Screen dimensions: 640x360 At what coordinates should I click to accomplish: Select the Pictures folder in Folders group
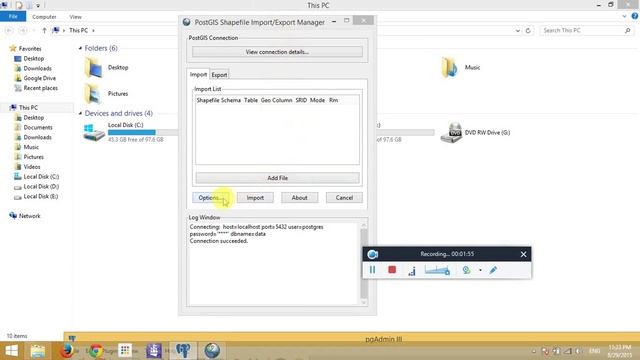click(106, 93)
